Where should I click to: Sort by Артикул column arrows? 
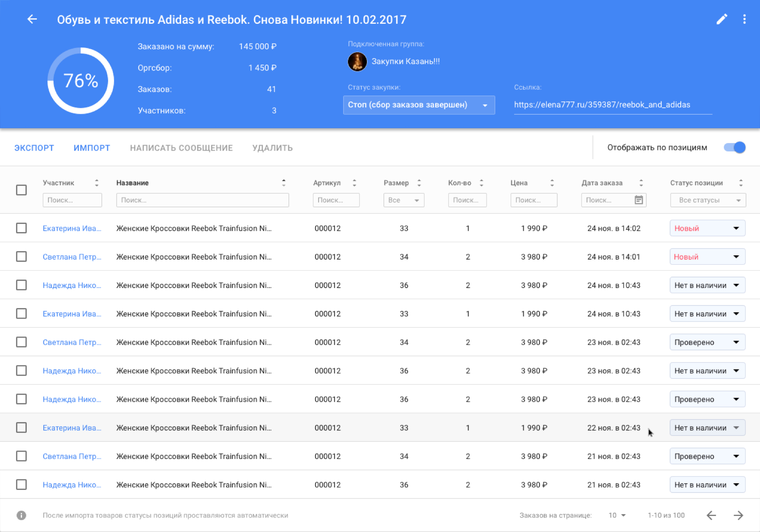point(355,183)
